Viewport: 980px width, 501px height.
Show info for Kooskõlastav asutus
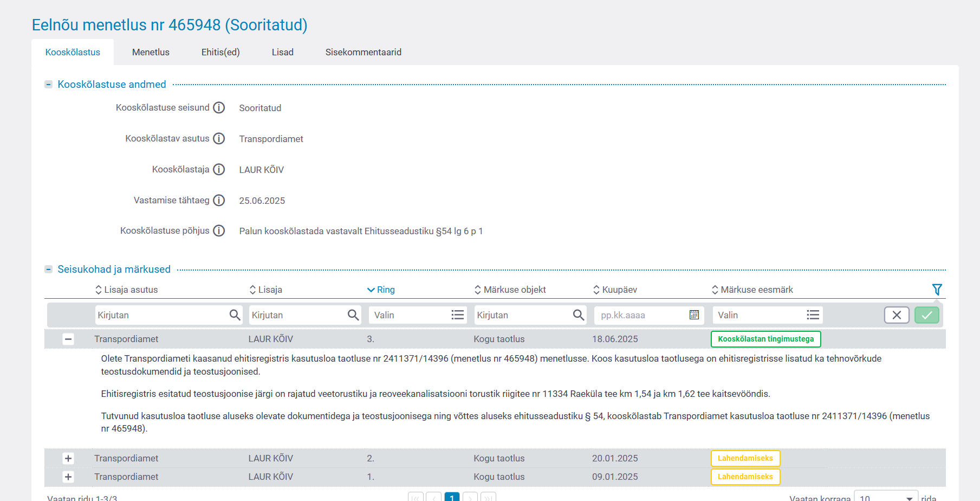click(x=219, y=139)
